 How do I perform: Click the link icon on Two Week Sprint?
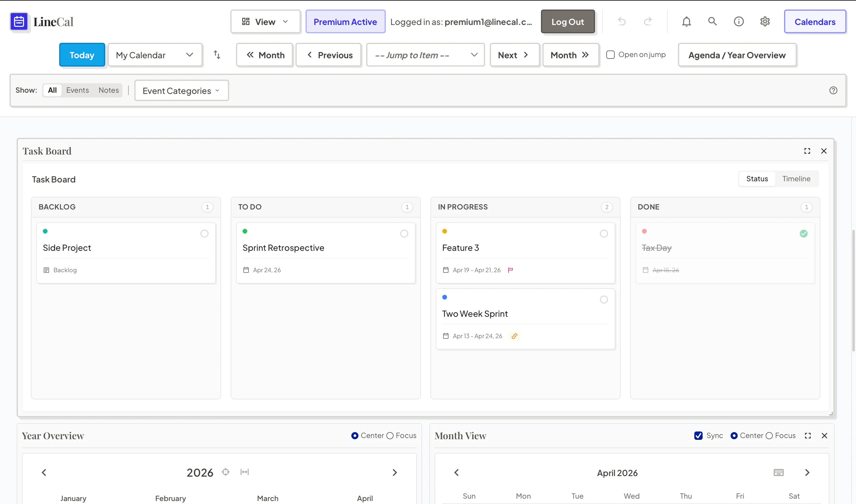tap(514, 336)
